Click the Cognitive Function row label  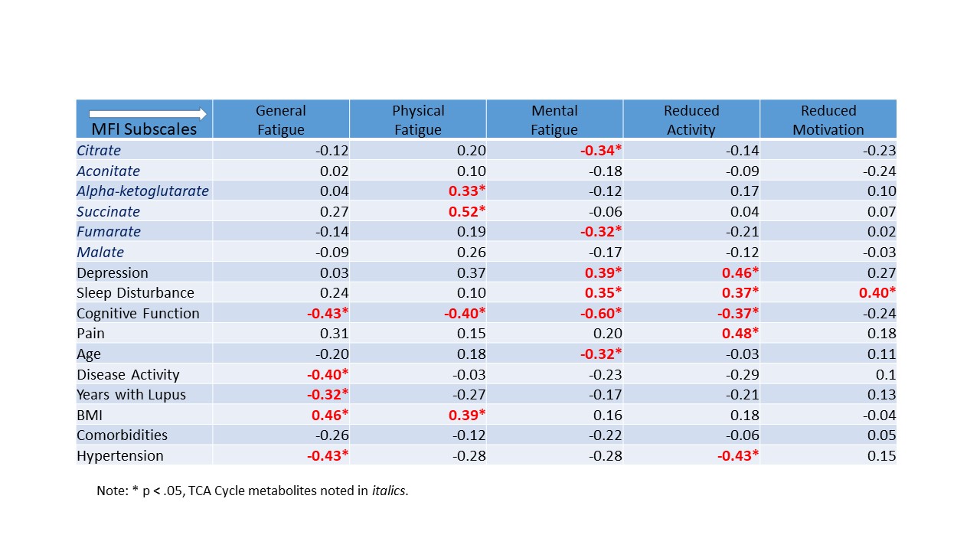point(138,314)
